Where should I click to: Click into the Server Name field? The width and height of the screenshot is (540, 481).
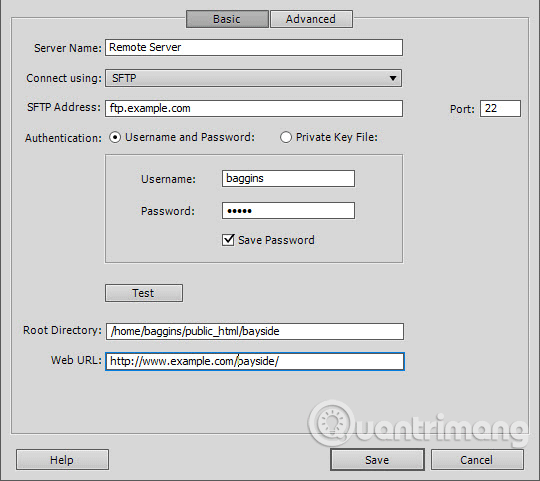click(254, 48)
